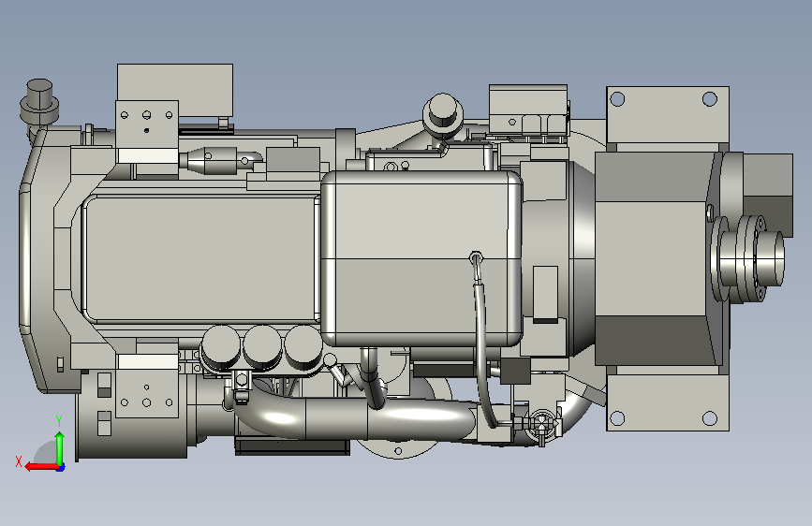Screen dimensions: 812x526
Task: Select the large rounded tank at the model's center
Action: click(x=421, y=257)
